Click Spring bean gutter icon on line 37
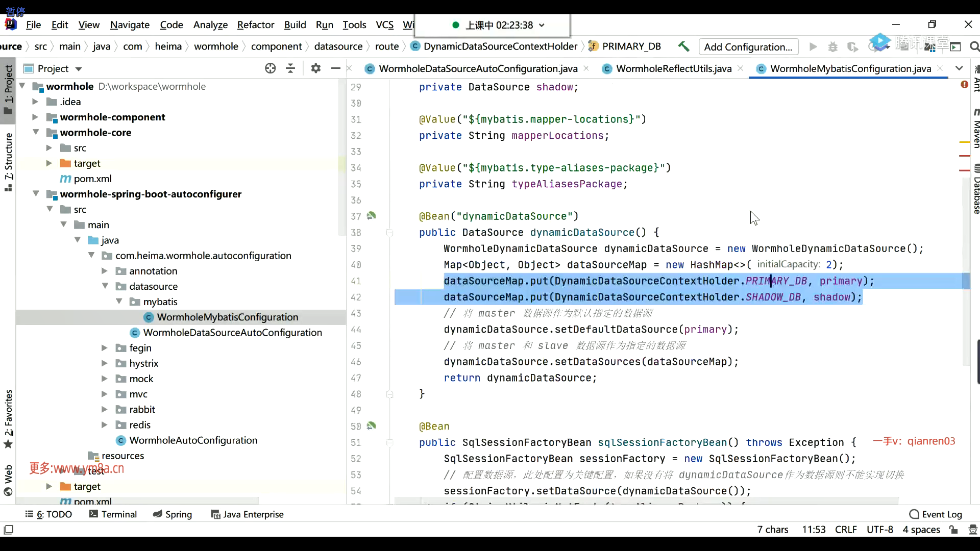980x551 pixels. click(372, 216)
